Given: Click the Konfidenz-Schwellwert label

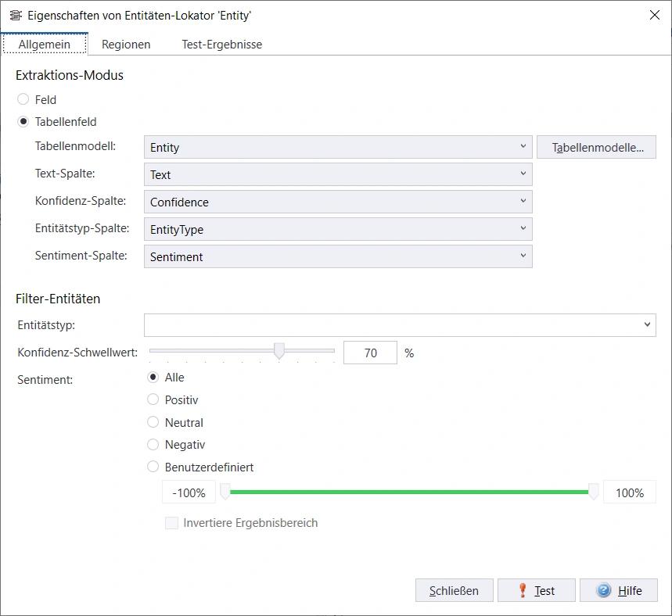Looking at the screenshot, I should (x=77, y=353).
